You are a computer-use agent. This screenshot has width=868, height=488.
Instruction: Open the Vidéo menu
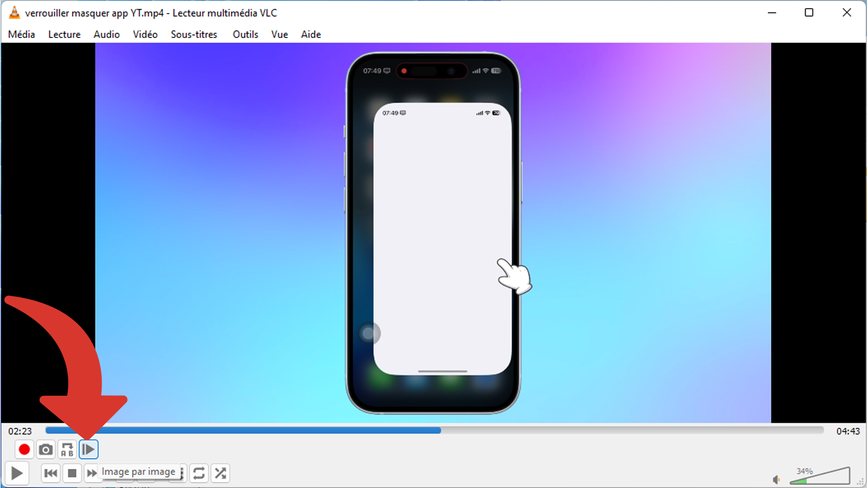click(145, 34)
